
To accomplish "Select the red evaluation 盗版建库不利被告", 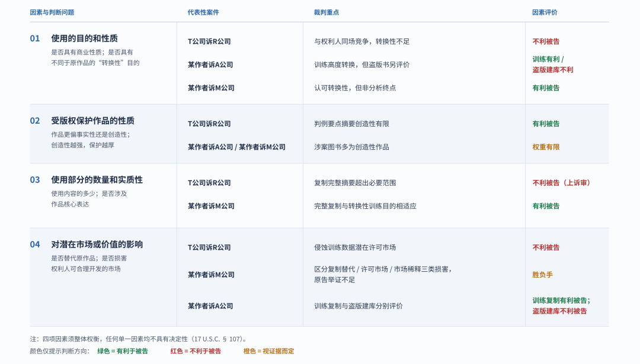I will [x=559, y=311].
